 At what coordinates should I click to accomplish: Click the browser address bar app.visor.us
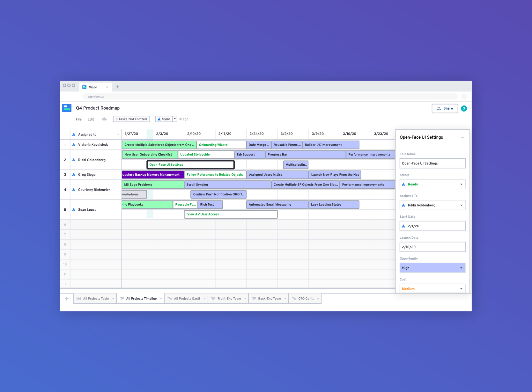270,97
